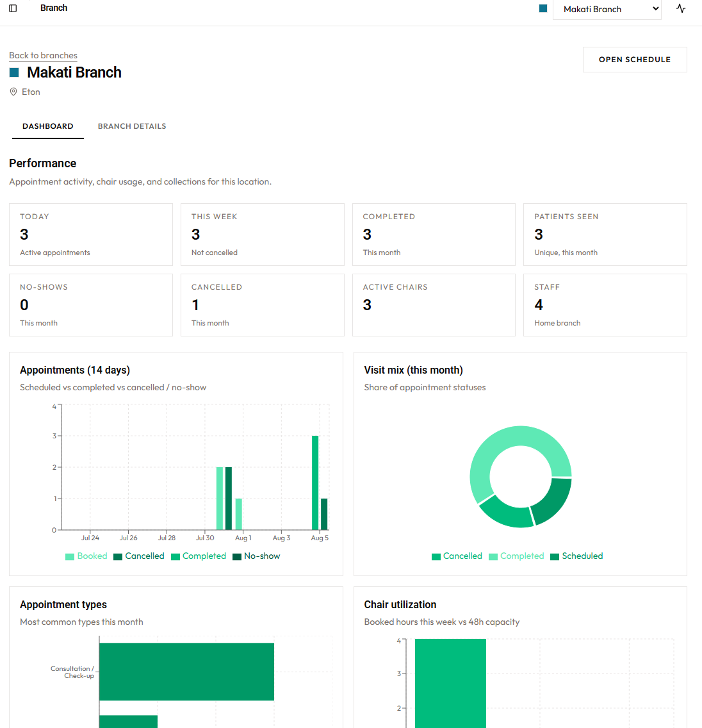The width and height of the screenshot is (702, 728).
Task: Switch to the DASHBOARD tab
Action: pyautogui.click(x=48, y=126)
